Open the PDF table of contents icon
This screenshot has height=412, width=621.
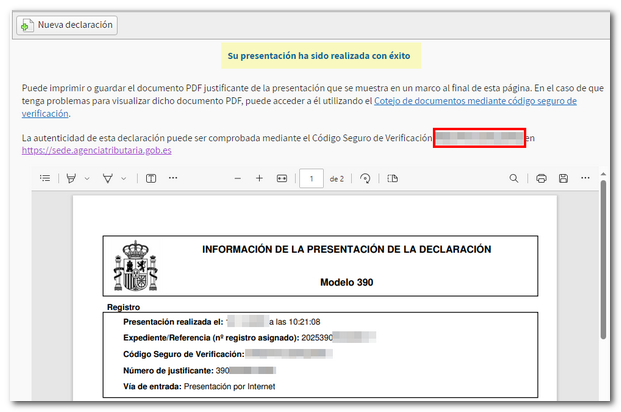click(x=45, y=178)
